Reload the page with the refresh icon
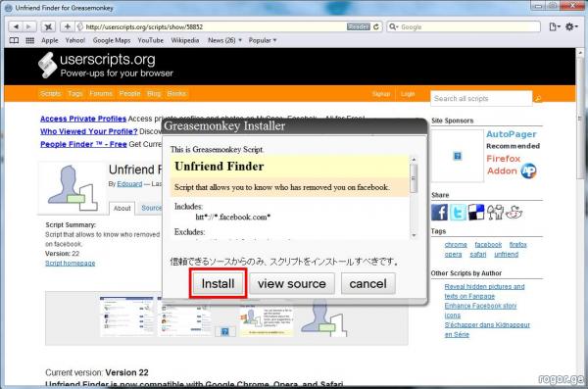This screenshot has width=588, height=389. pos(376,26)
